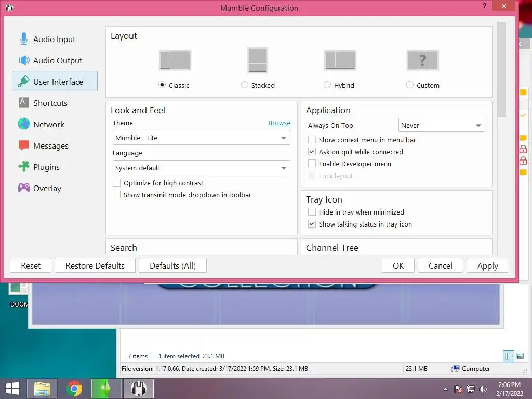Click the Shortcuts keyboard icon
532x399 pixels.
[x=23, y=102]
